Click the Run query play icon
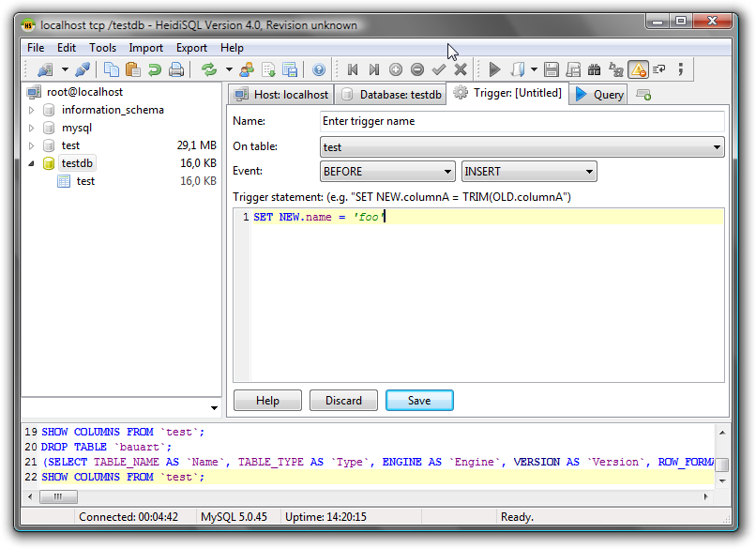This screenshot has width=756, height=549. pyautogui.click(x=494, y=70)
